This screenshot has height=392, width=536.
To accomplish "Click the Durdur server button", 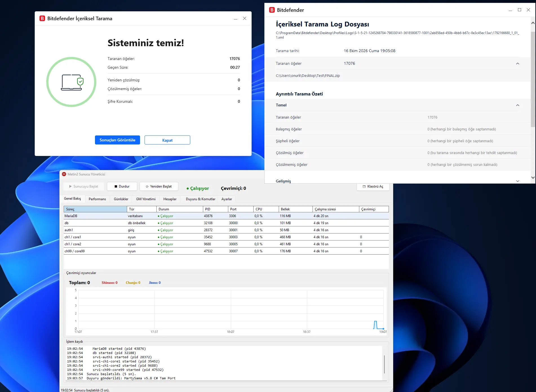I will (x=122, y=186).
